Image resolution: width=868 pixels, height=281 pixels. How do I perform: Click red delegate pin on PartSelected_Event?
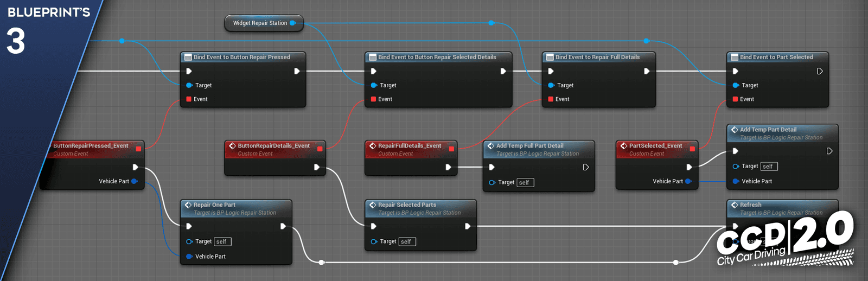[692, 149]
